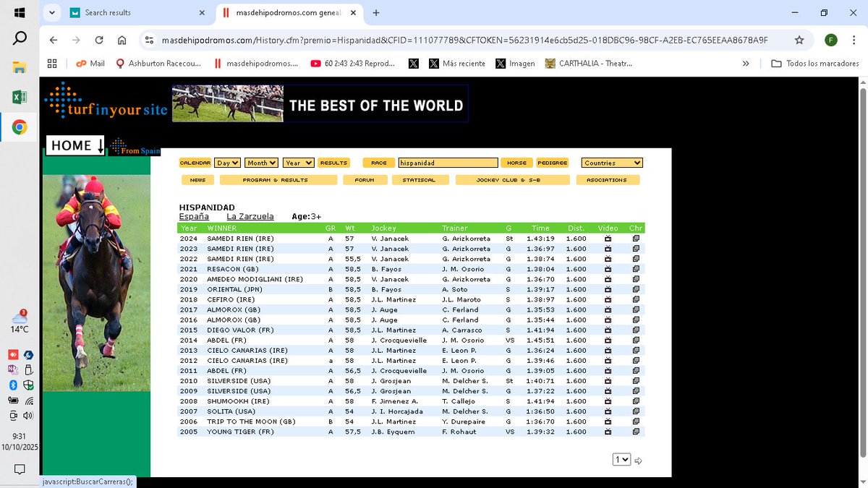Open chart icon for 2014 Abdel row
Viewport: 868px width, 488px height.
coord(636,340)
